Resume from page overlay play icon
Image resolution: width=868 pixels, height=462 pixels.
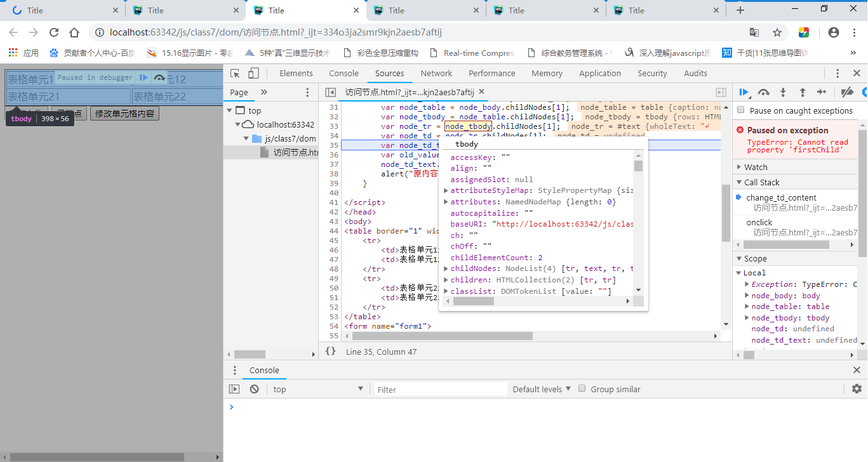point(144,77)
